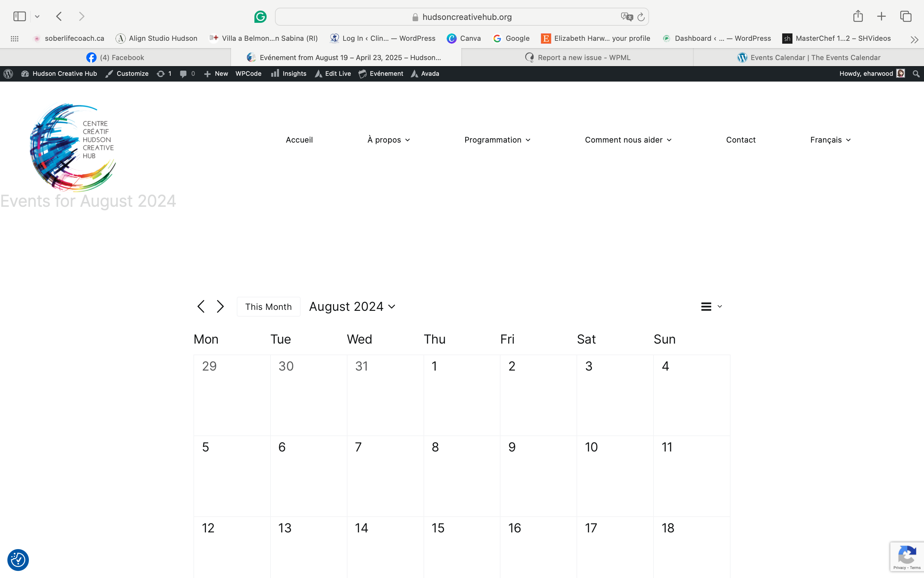Open Evénement admin bar item

pyautogui.click(x=381, y=74)
